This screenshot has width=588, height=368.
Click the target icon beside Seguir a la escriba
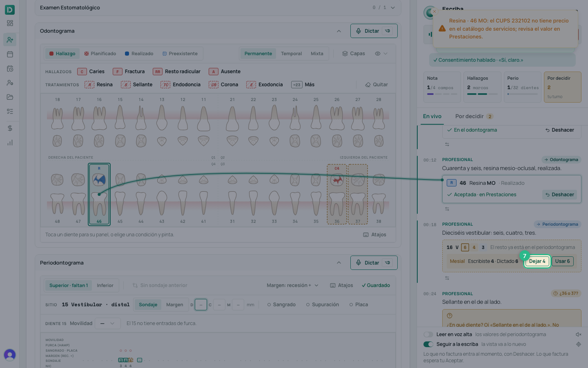tap(578, 344)
